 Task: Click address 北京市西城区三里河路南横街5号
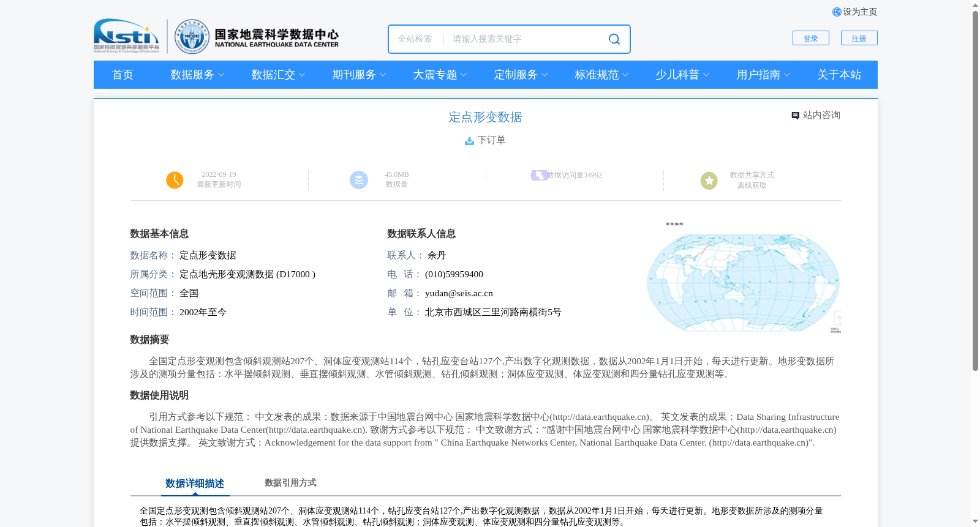click(493, 312)
